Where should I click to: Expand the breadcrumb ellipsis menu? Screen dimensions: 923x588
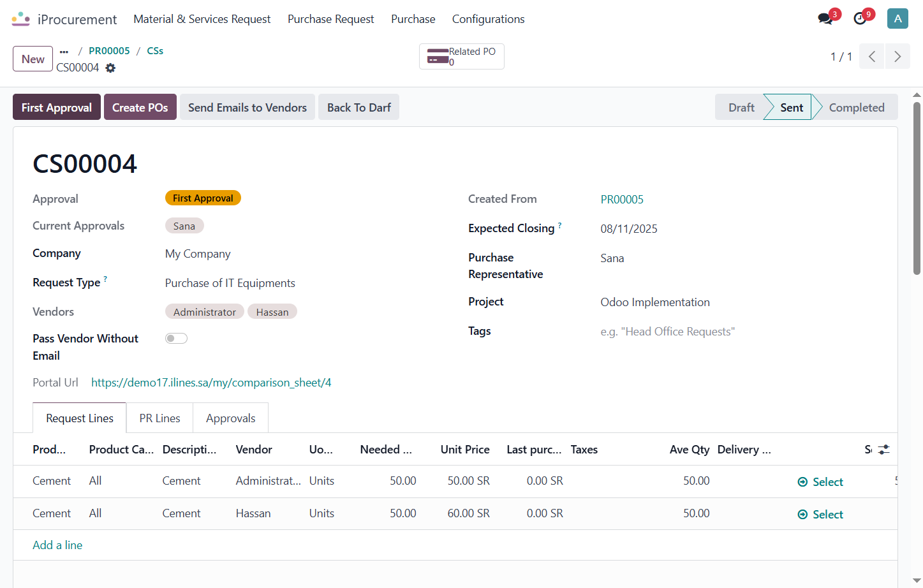pyautogui.click(x=64, y=51)
